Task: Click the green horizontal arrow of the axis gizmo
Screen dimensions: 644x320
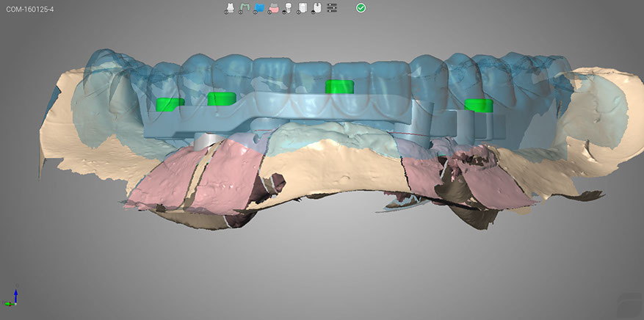Action: coord(9,302)
